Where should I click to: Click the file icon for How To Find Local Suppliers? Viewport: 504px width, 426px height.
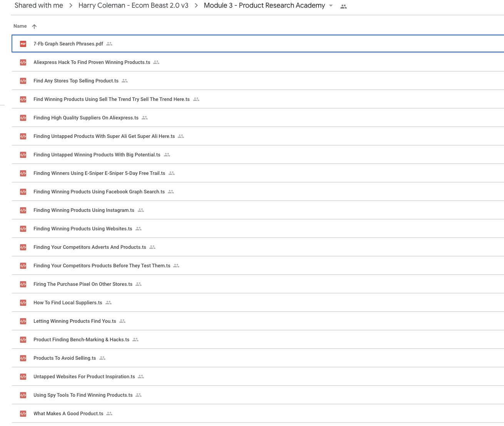click(23, 303)
